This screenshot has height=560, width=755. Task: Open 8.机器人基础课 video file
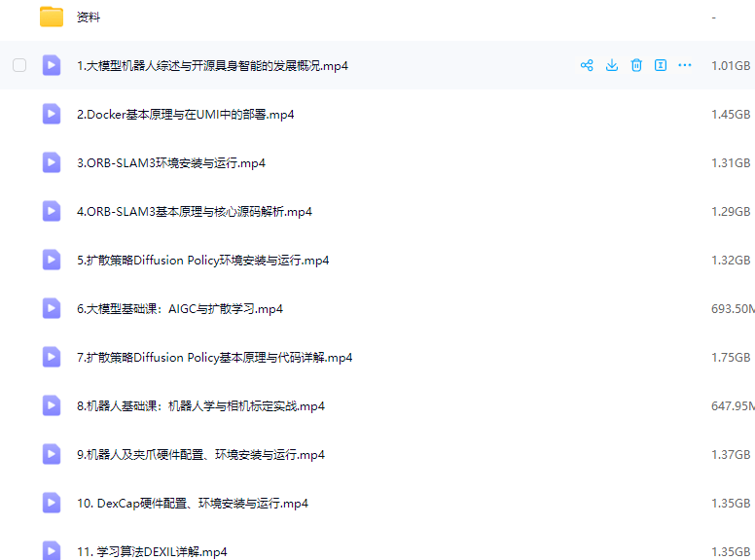click(x=200, y=406)
